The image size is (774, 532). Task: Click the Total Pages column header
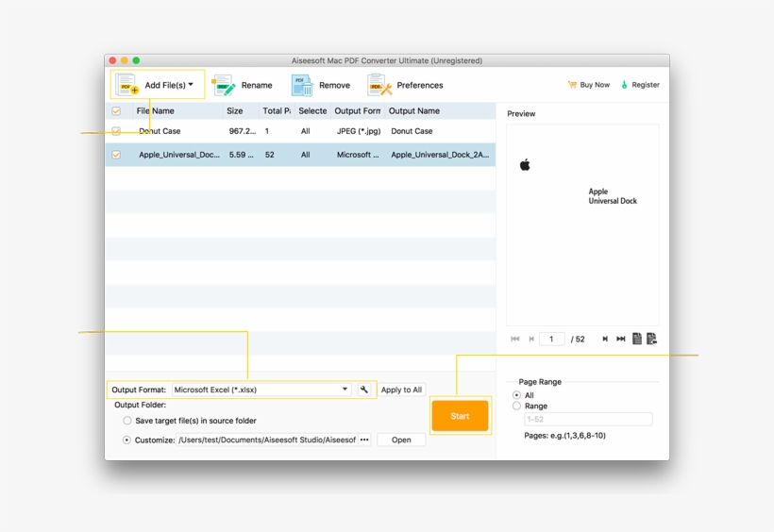[x=277, y=111]
